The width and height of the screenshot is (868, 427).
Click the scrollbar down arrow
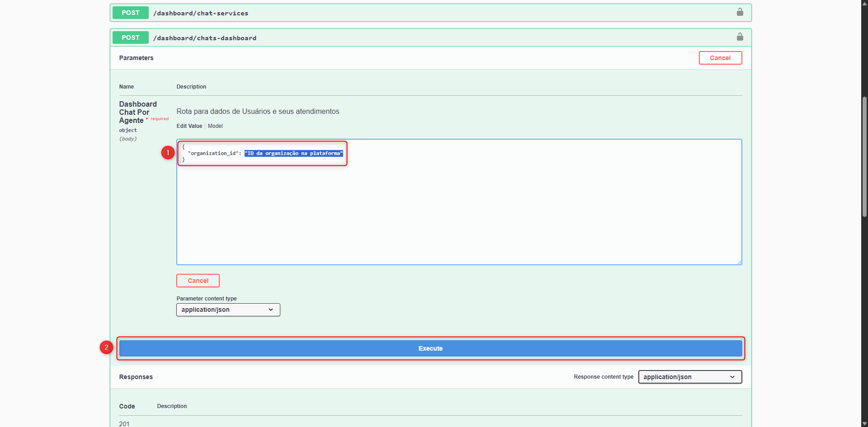[x=864, y=423]
